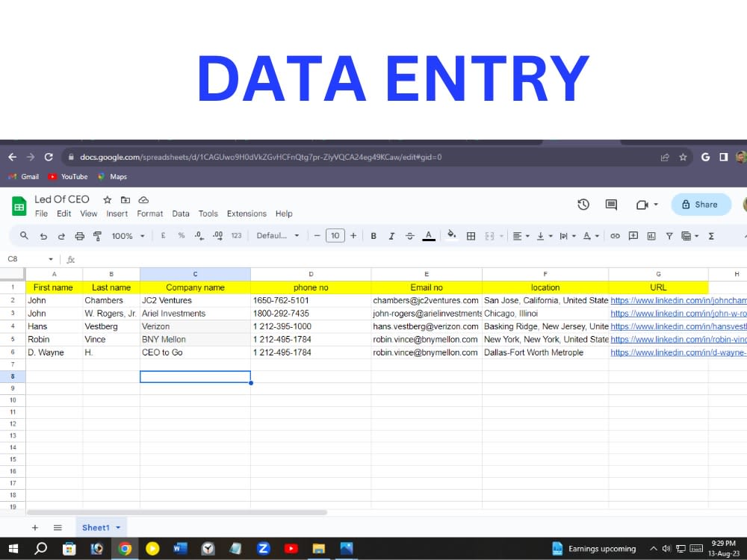Screen dimensions: 747x560
Task: Insert link using chain icon
Action: 615,236
